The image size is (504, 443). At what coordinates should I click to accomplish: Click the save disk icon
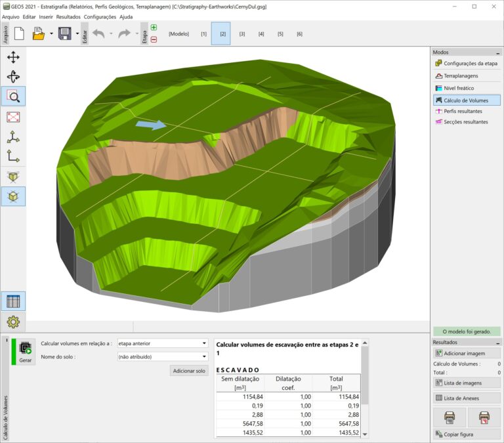pyautogui.click(x=64, y=33)
